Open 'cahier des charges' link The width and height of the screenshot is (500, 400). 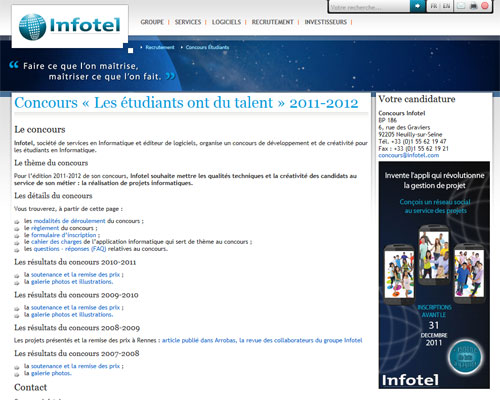point(56,242)
